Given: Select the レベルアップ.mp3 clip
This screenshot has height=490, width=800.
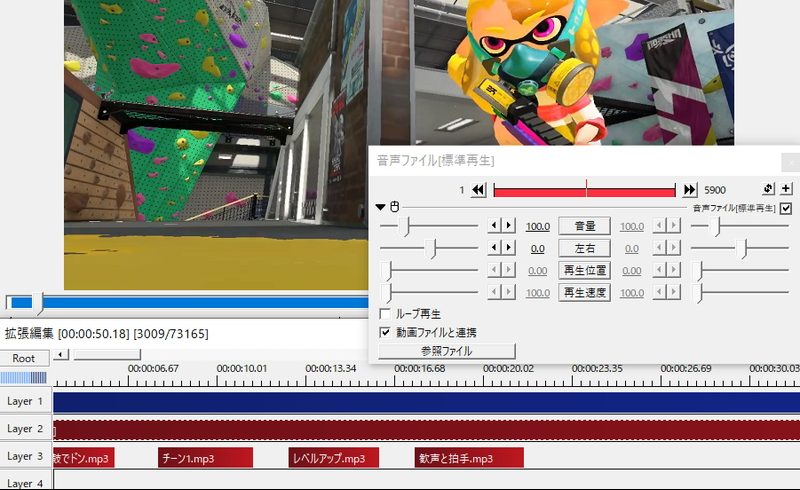Looking at the screenshot, I should (333, 458).
